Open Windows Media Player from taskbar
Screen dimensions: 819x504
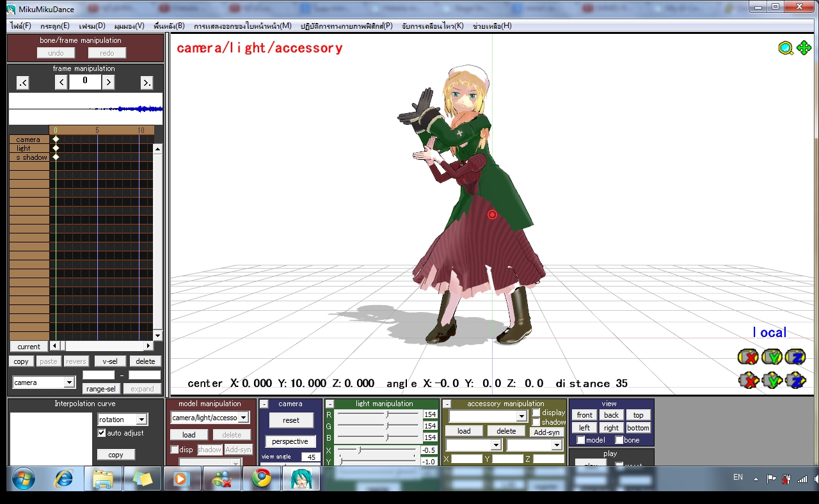(182, 478)
